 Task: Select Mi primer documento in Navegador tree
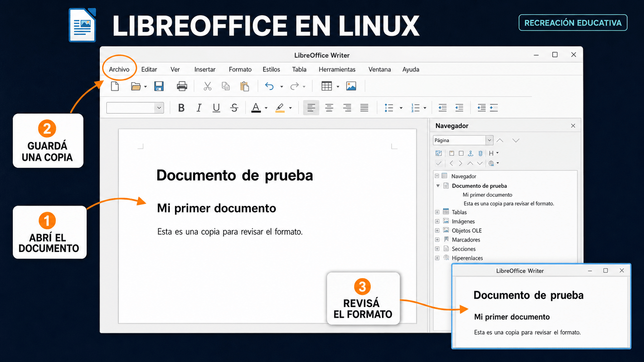[x=488, y=195]
